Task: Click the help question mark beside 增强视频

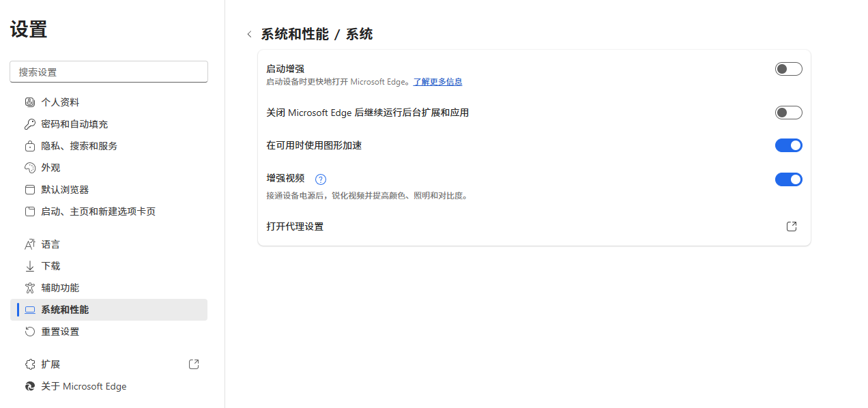Action: [321, 179]
